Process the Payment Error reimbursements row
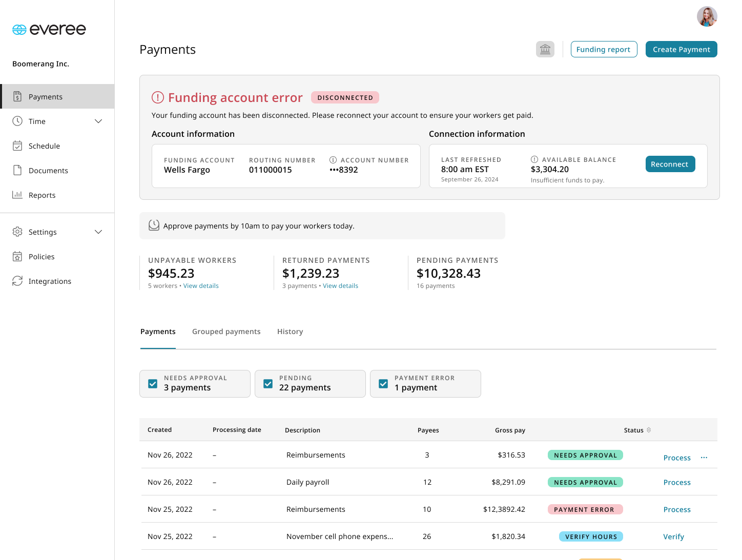Image resolution: width=742 pixels, height=560 pixels. (677, 509)
